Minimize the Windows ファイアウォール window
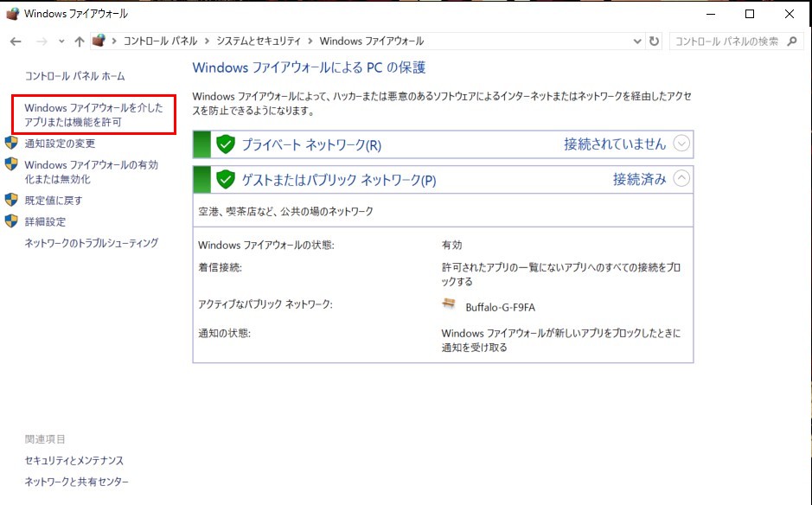 [711, 14]
